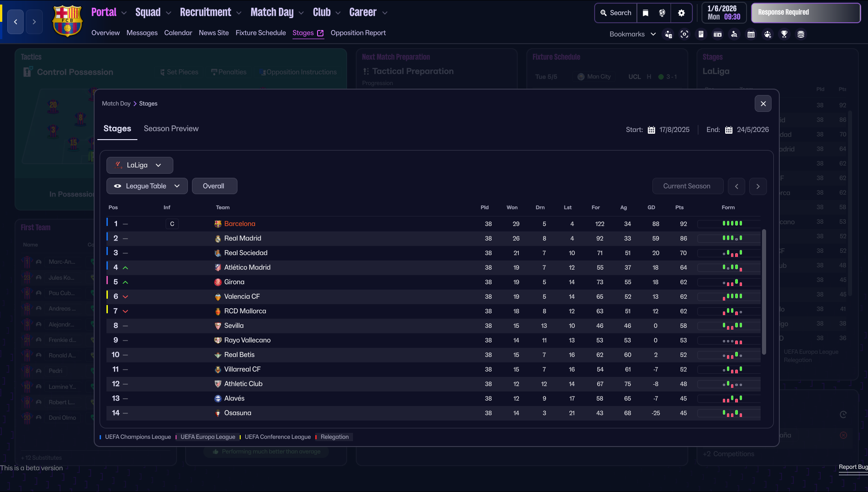The width and height of the screenshot is (868, 492).
Task: Click the player search scouting shortcut icon
Action: tap(734, 34)
